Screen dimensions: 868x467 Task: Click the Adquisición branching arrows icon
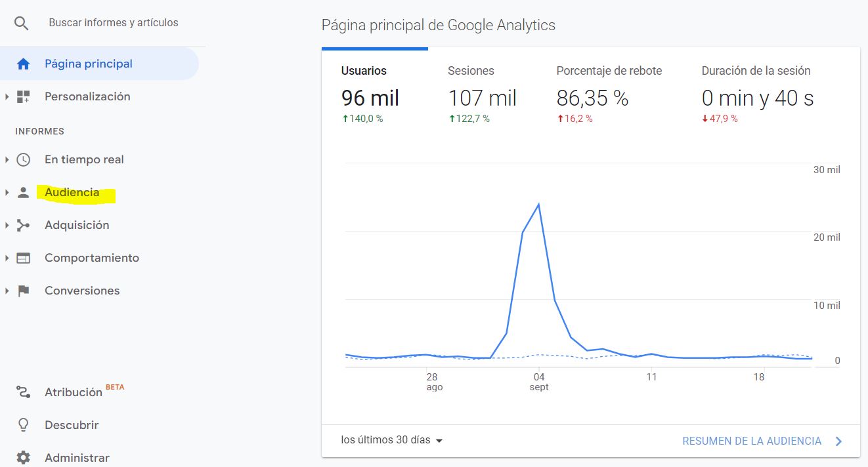click(x=24, y=225)
